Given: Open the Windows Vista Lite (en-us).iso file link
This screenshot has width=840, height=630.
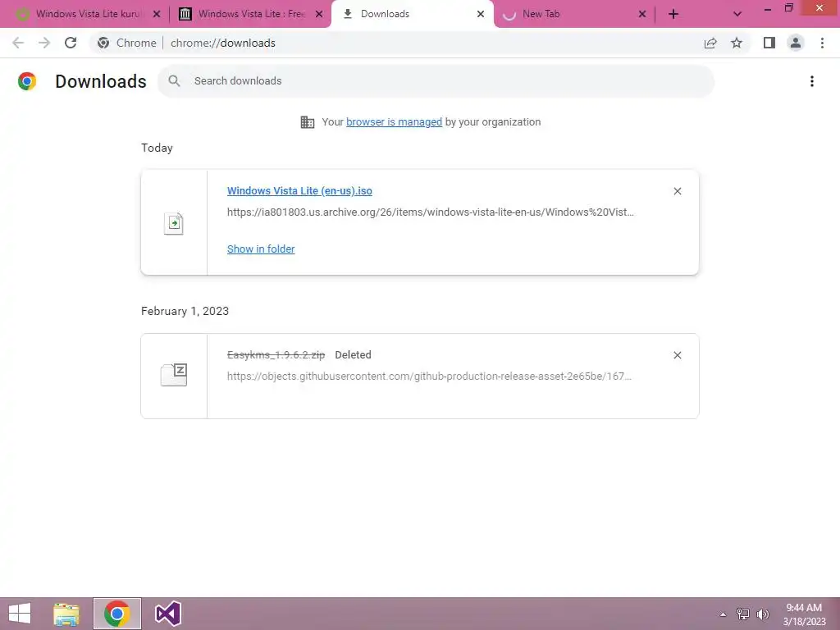Looking at the screenshot, I should point(299,191).
